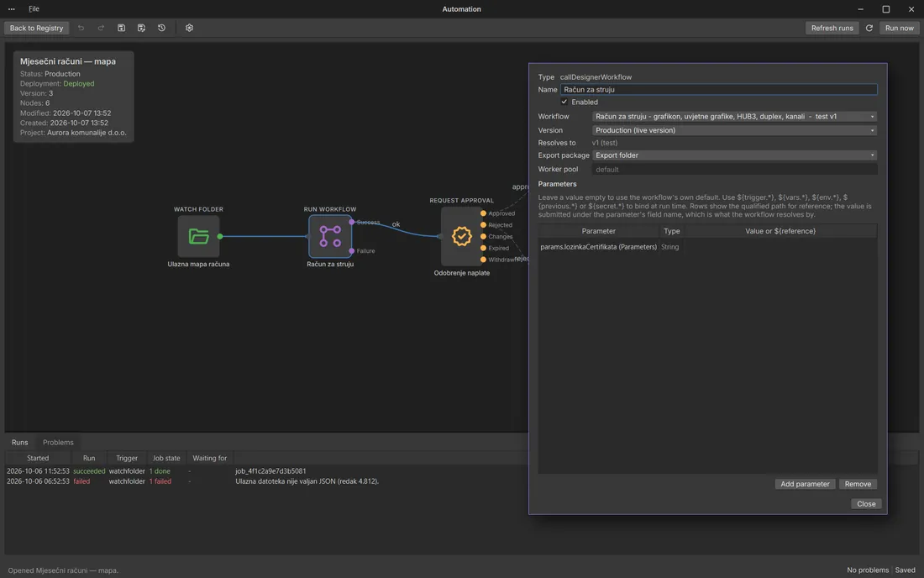Click the Ulazna mapa računa node label

(198, 264)
